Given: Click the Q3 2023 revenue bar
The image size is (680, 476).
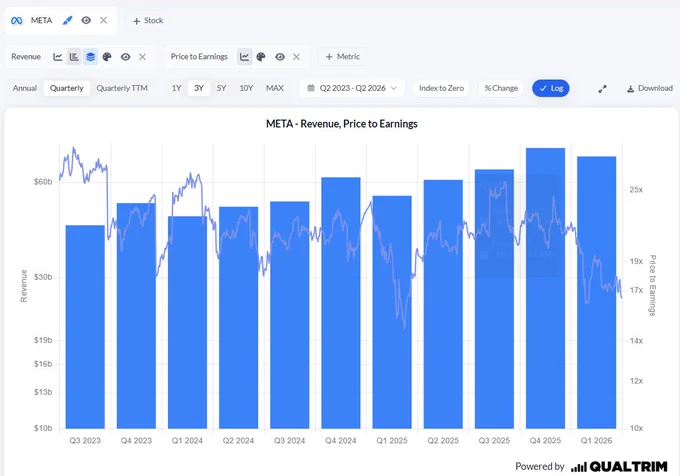Looking at the screenshot, I should pos(85,327).
